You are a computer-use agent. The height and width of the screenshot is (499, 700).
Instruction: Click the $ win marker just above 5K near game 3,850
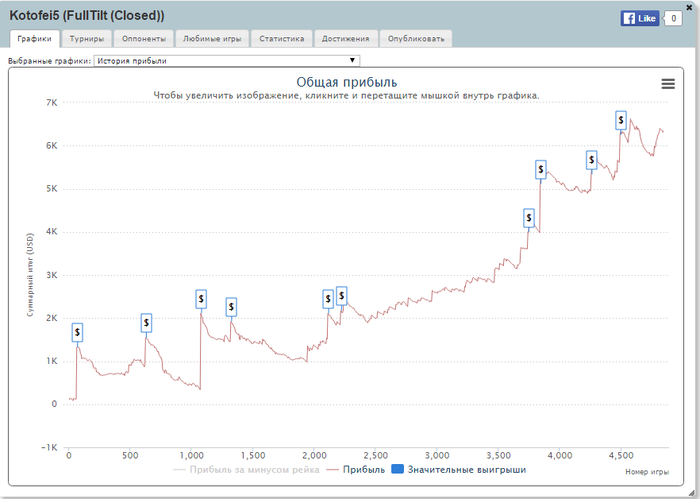point(541,170)
